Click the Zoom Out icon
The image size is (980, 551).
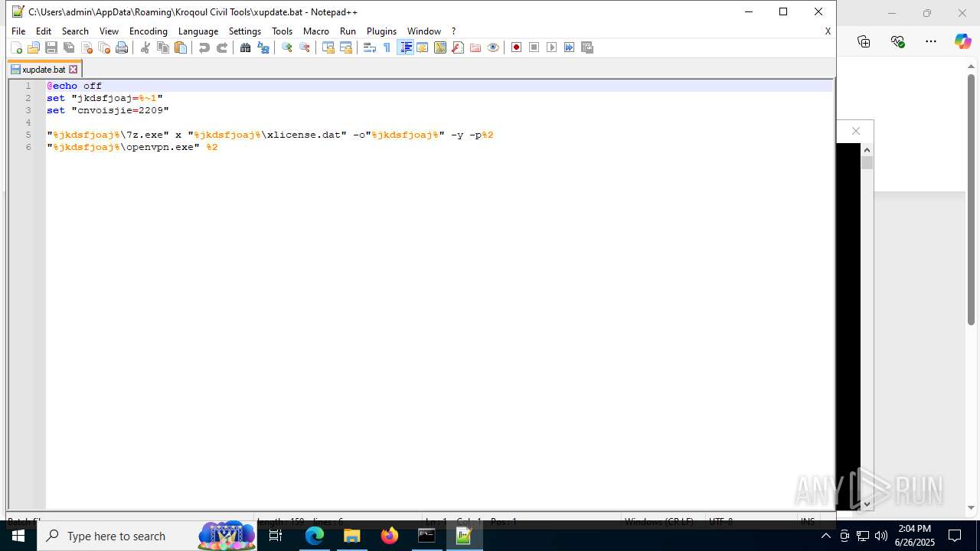coord(305,47)
